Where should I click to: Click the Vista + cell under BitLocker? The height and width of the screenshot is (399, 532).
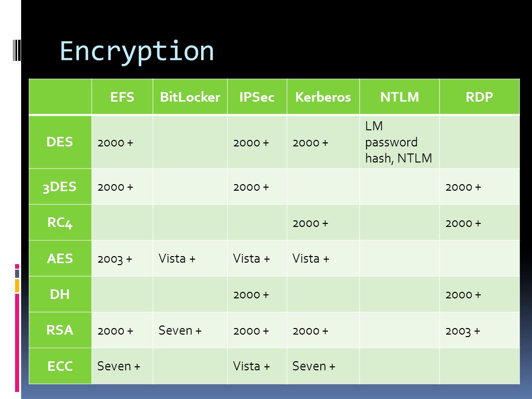coord(190,259)
